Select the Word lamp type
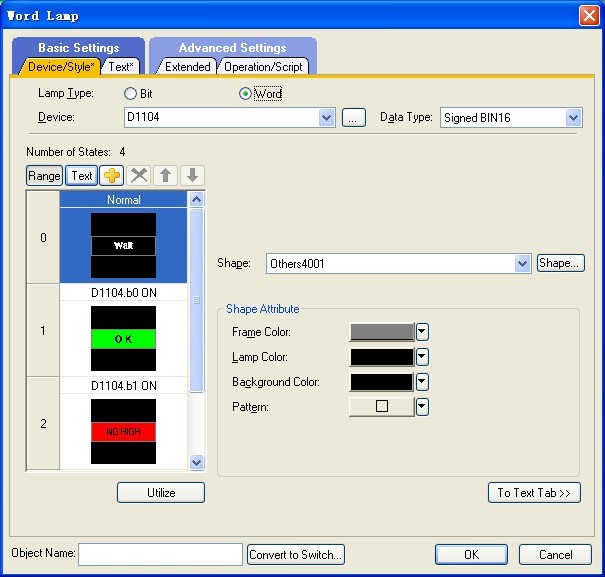Screen dimensions: 605x577 tap(246, 94)
